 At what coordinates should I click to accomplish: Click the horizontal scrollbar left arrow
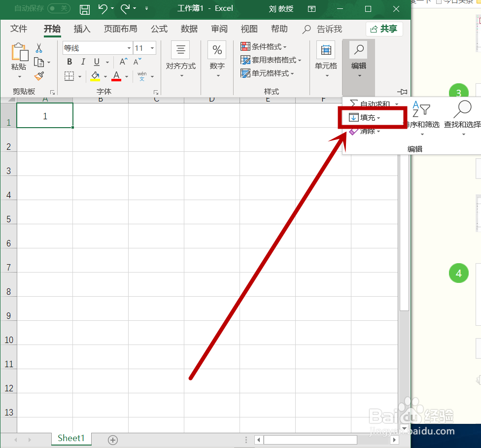[x=259, y=440]
